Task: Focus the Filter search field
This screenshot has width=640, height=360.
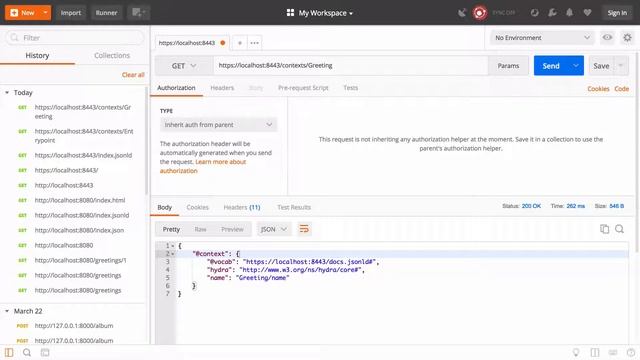Action: (x=75, y=38)
